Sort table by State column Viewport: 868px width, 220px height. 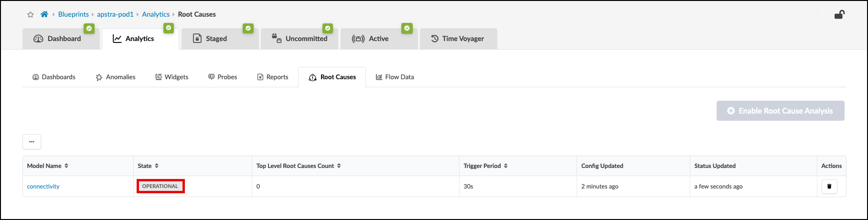[x=157, y=166]
